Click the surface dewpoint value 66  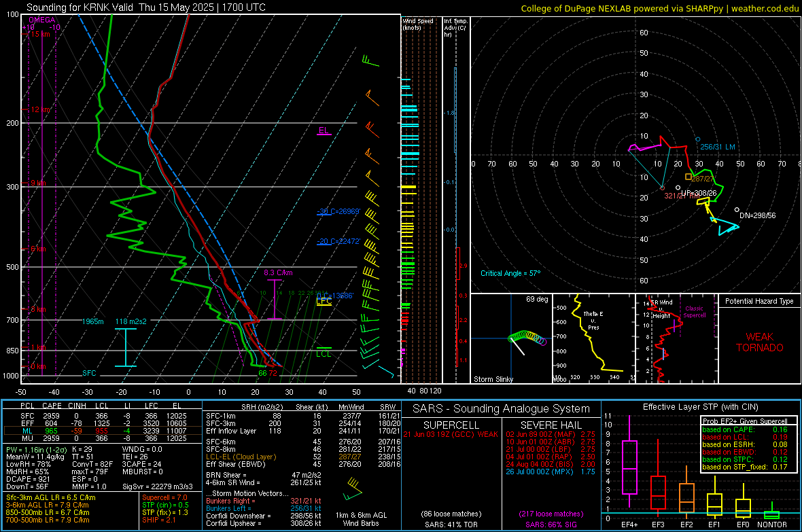coord(262,373)
